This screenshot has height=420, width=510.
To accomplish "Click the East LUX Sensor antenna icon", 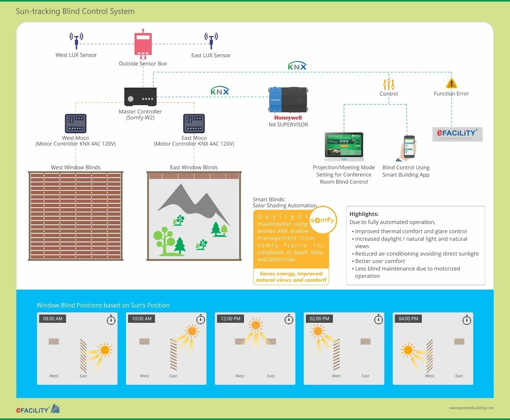I will [x=211, y=41].
